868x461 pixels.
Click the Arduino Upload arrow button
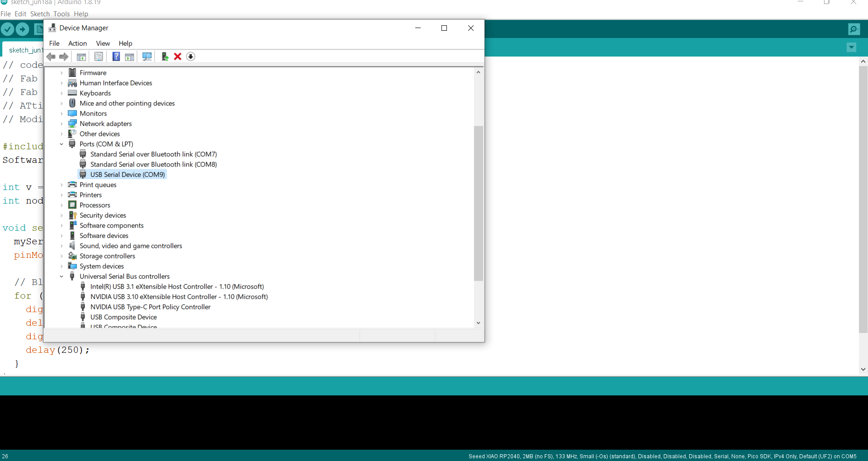pos(22,29)
